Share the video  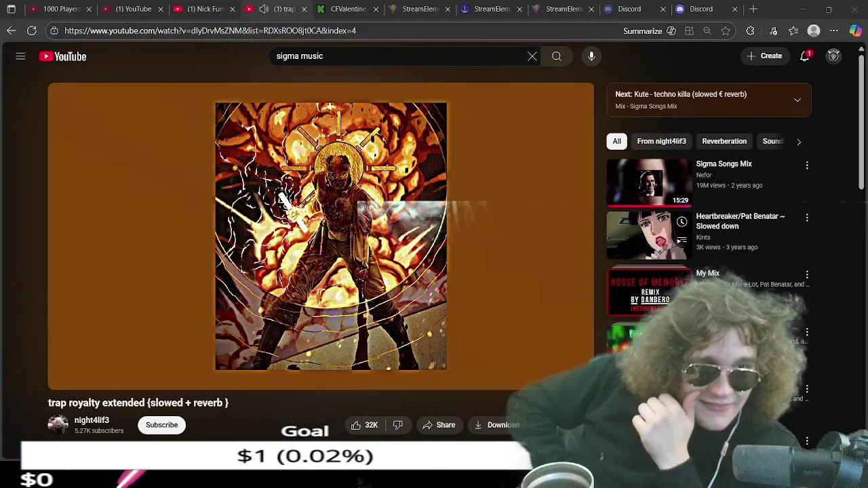click(x=439, y=425)
